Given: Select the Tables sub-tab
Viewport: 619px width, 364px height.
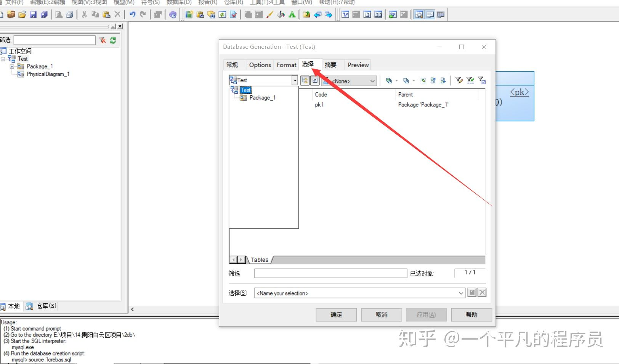Looking at the screenshot, I should point(260,260).
